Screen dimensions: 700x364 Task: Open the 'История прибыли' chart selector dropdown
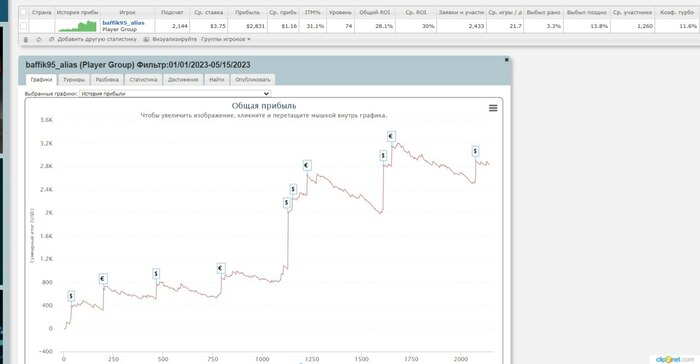click(x=175, y=94)
